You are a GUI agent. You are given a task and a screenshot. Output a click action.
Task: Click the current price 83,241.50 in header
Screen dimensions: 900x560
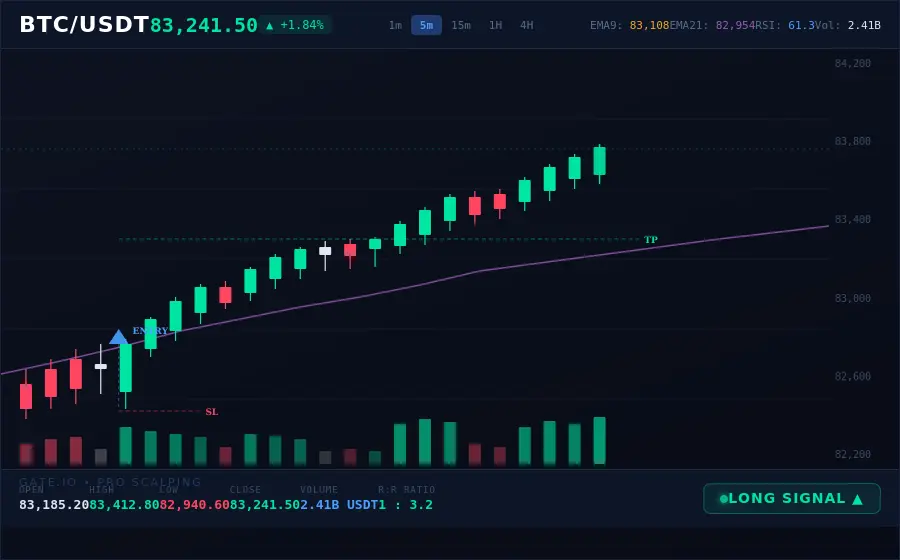pos(204,25)
